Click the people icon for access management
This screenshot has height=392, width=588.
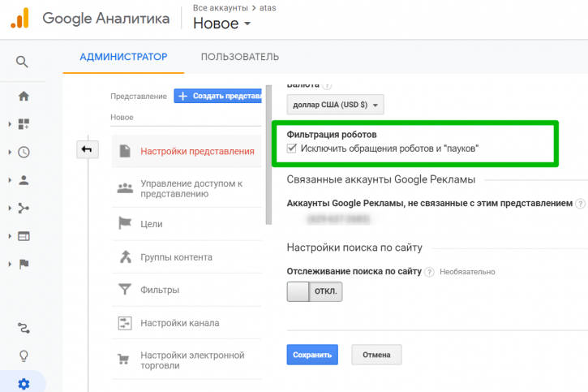[x=125, y=188]
